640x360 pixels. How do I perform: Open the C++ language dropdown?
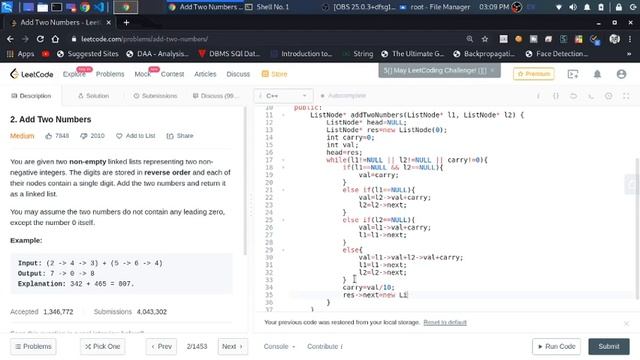284,96
